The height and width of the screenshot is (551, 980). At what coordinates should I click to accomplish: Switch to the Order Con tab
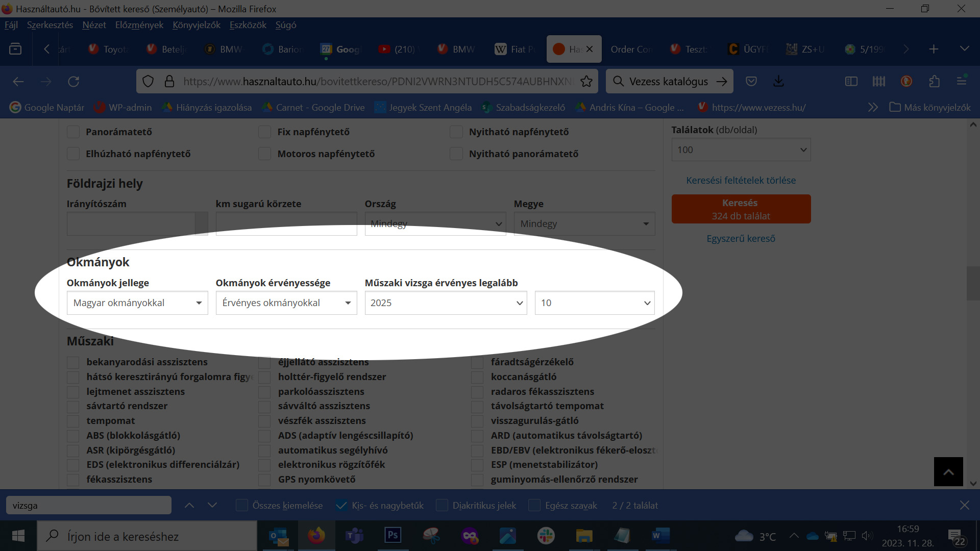coord(631,49)
